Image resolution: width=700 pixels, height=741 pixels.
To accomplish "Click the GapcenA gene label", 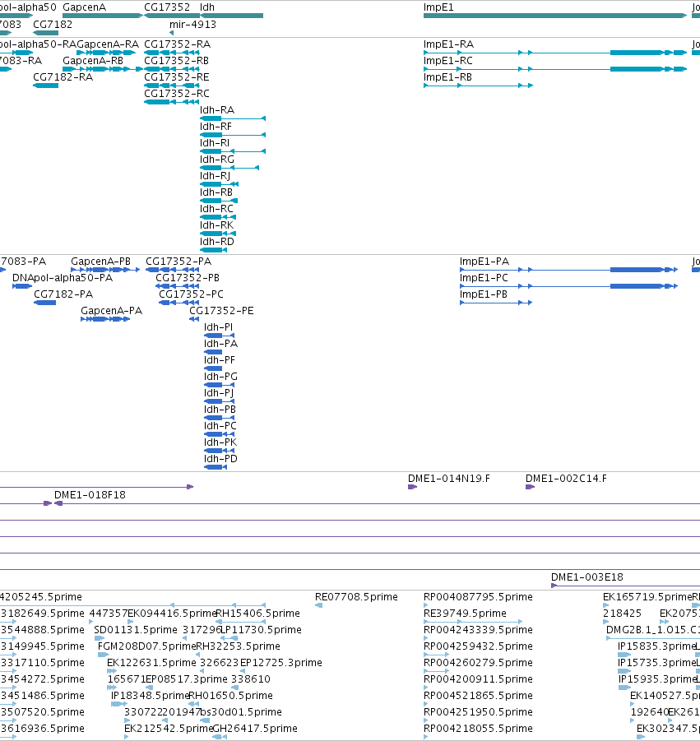I will [x=84, y=7].
